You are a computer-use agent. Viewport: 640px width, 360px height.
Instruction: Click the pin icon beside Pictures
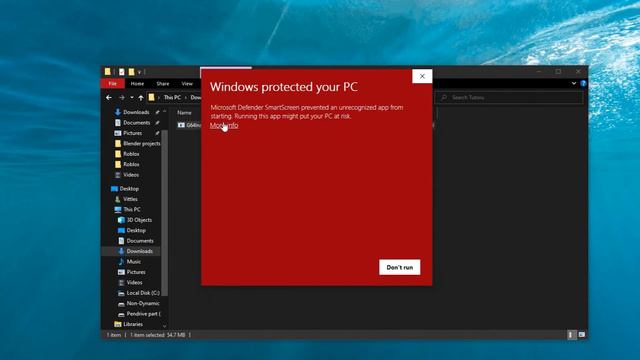coord(158,133)
